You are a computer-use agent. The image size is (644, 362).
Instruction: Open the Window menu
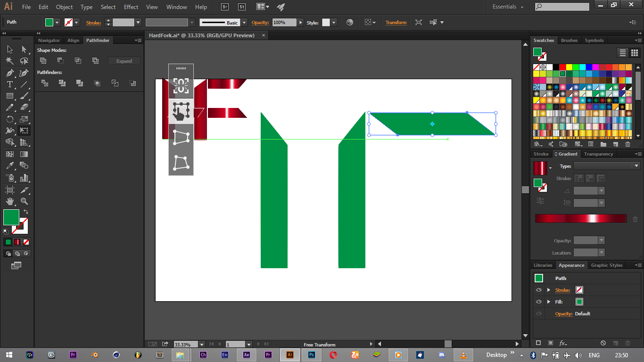177,7
